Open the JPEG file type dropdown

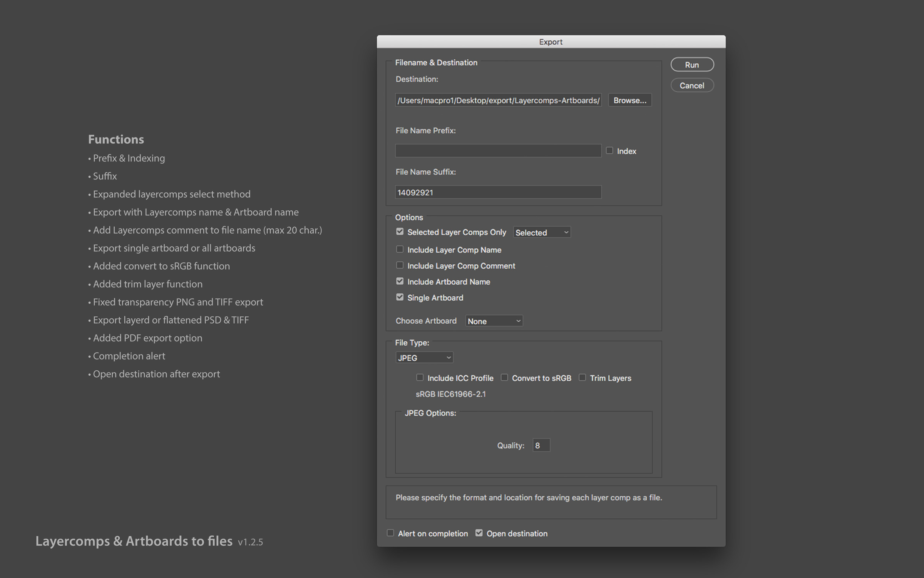(x=424, y=358)
